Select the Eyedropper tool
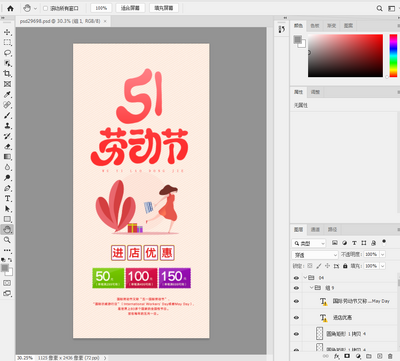The width and height of the screenshot is (400, 361). tap(7, 94)
